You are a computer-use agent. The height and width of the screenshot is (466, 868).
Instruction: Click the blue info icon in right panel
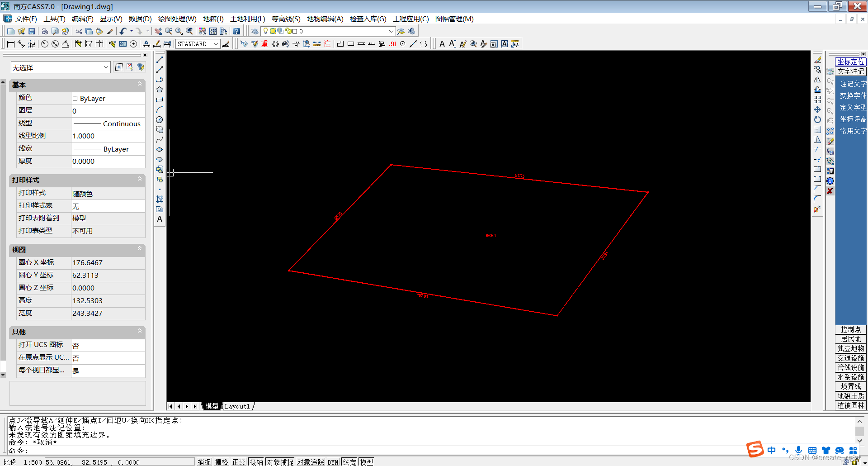coord(830,181)
